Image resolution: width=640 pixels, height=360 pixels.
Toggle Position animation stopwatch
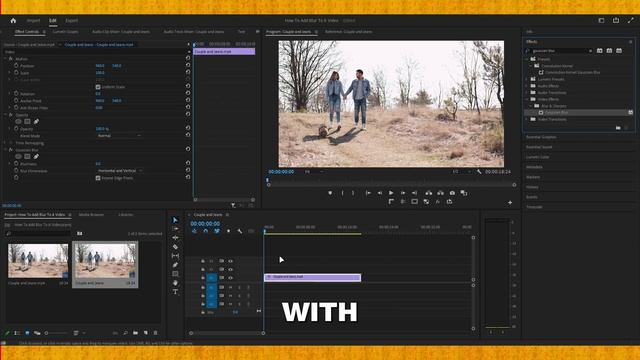point(16,66)
